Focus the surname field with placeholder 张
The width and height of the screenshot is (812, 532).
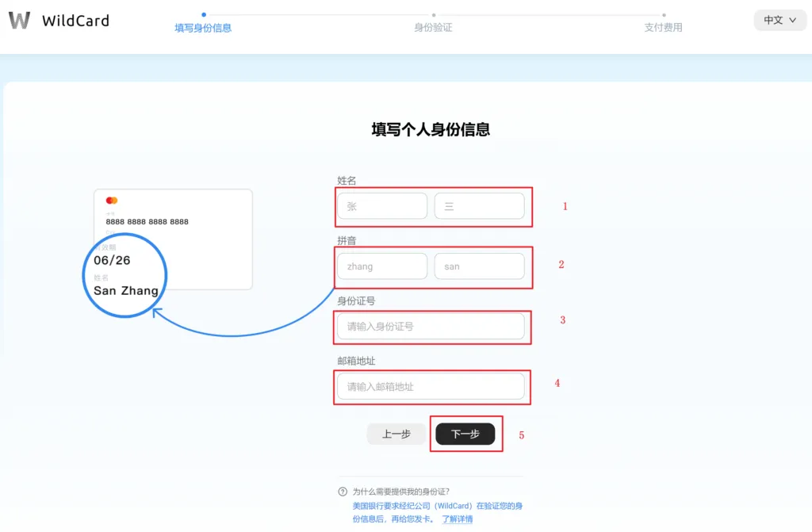point(382,206)
